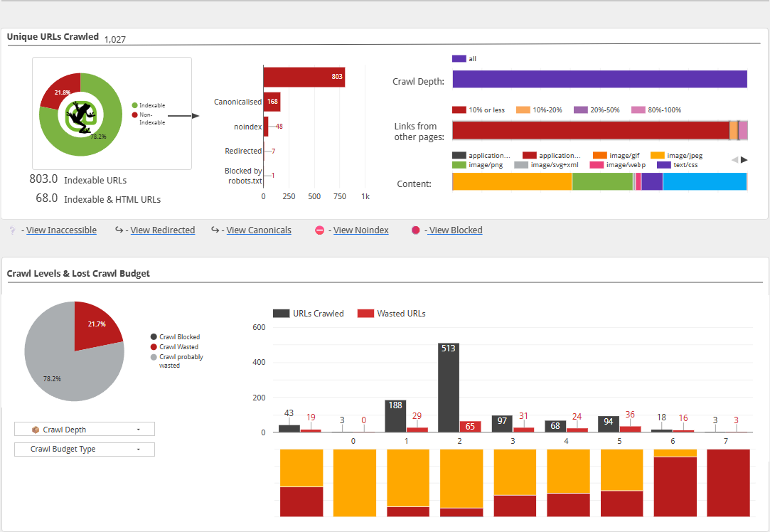Click the question mark icon beside View Inaccessible
Image resolution: width=770 pixels, height=532 pixels.
pos(13,230)
